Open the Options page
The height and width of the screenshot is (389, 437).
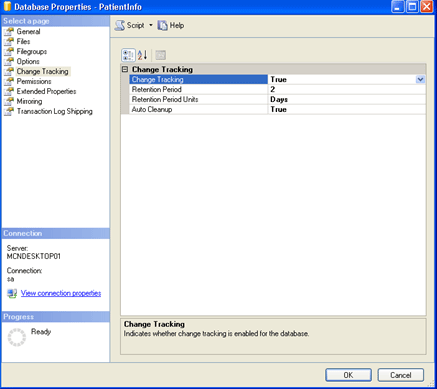point(28,61)
